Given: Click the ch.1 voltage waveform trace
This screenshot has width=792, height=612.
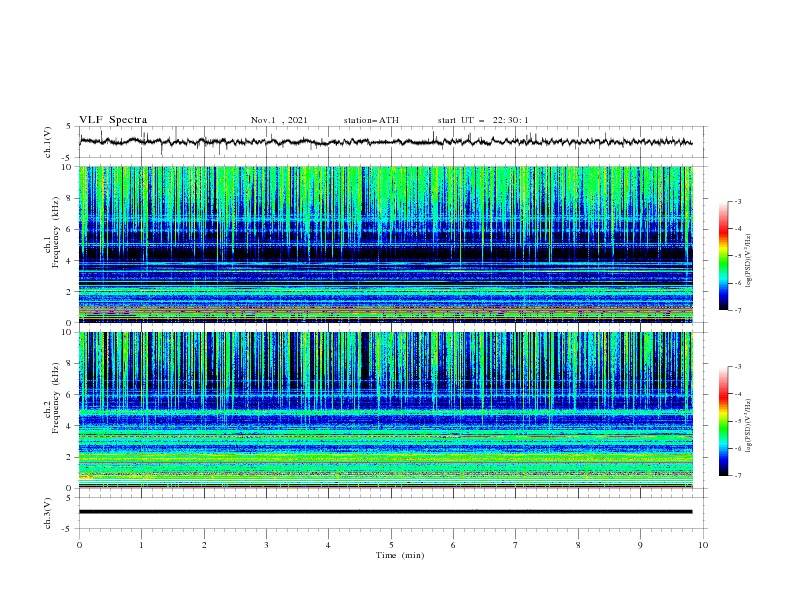Looking at the screenshot, I should click(x=385, y=142).
